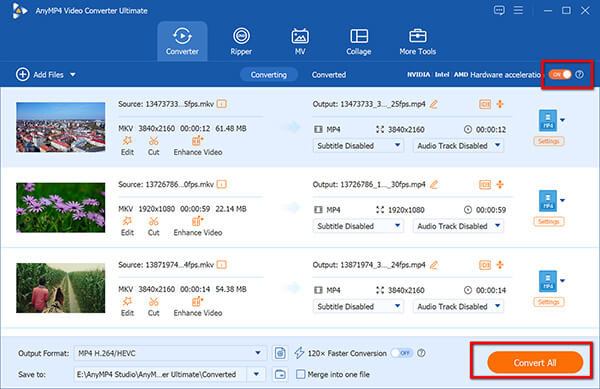Open the Output Format MP4 H.264/HEVC dropdown
Viewport: 600px width, 389px height.
[x=170, y=353]
